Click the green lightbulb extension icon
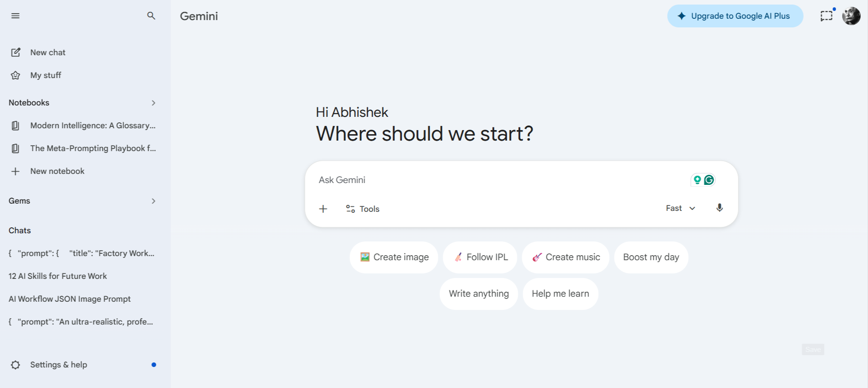868x388 pixels. (697, 180)
